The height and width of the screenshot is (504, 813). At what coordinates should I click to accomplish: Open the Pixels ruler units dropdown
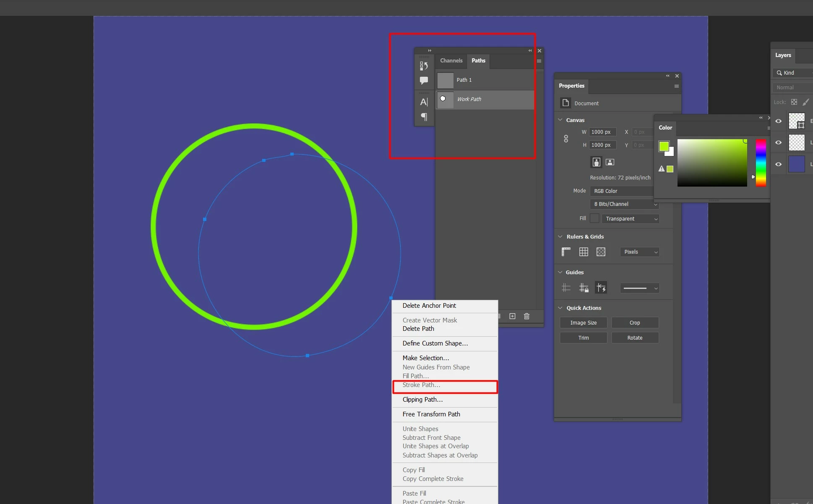(639, 252)
